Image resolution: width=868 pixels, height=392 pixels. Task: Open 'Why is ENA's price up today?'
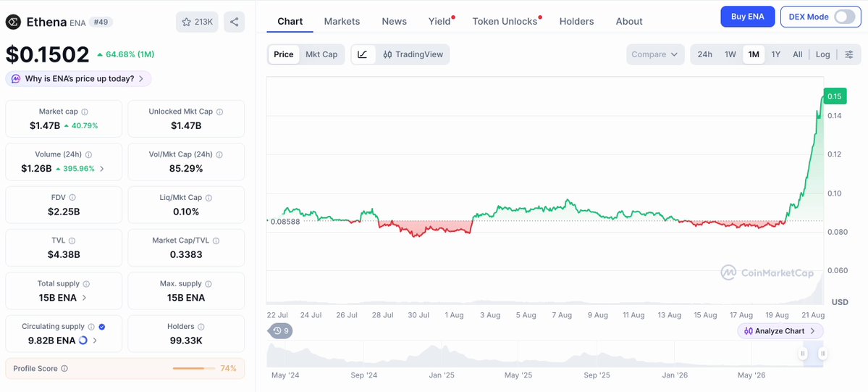[79, 79]
